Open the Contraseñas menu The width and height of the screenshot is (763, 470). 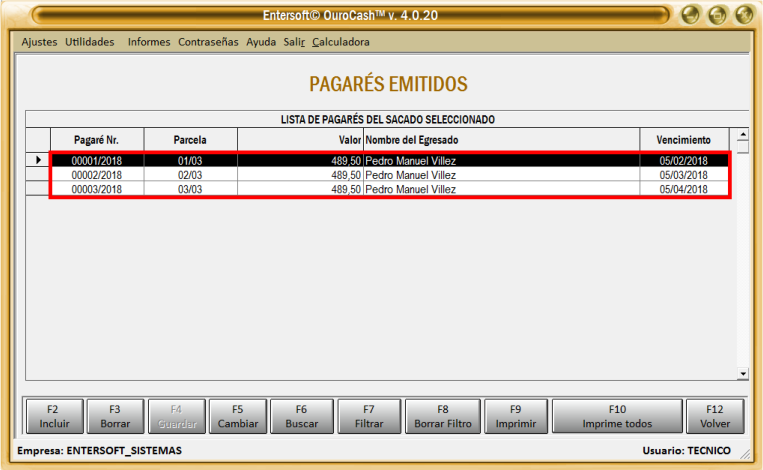[208, 42]
